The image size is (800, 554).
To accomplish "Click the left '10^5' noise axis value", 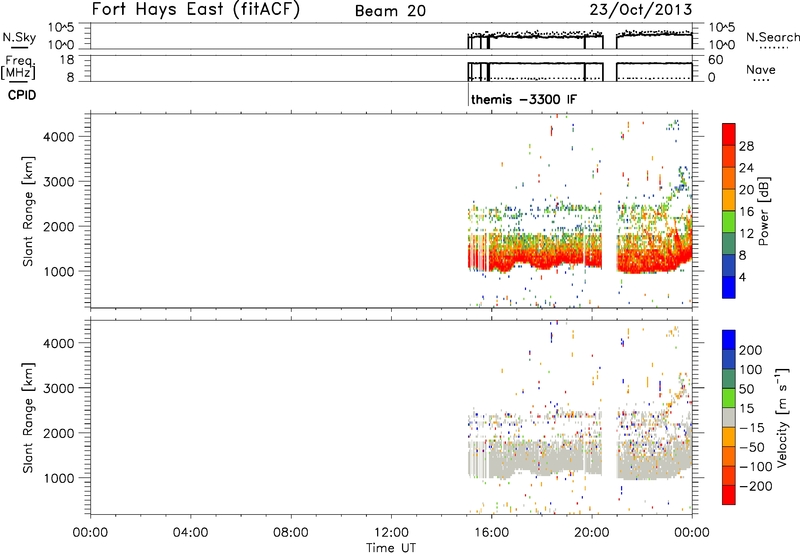I will click(x=61, y=28).
